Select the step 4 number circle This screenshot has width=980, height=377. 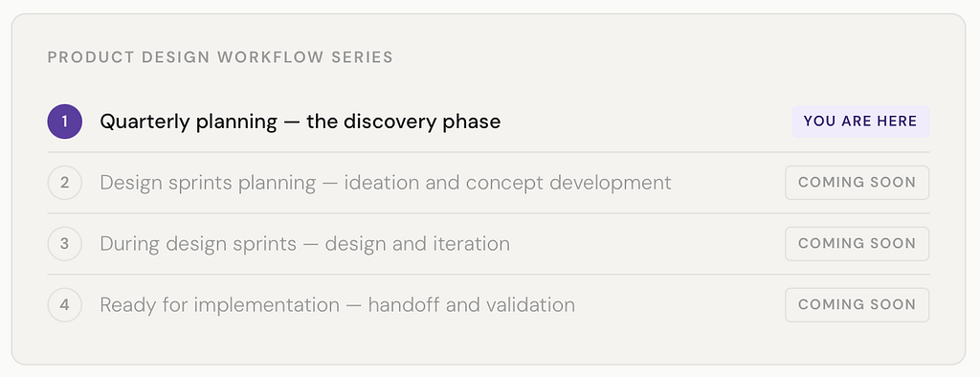(x=64, y=305)
